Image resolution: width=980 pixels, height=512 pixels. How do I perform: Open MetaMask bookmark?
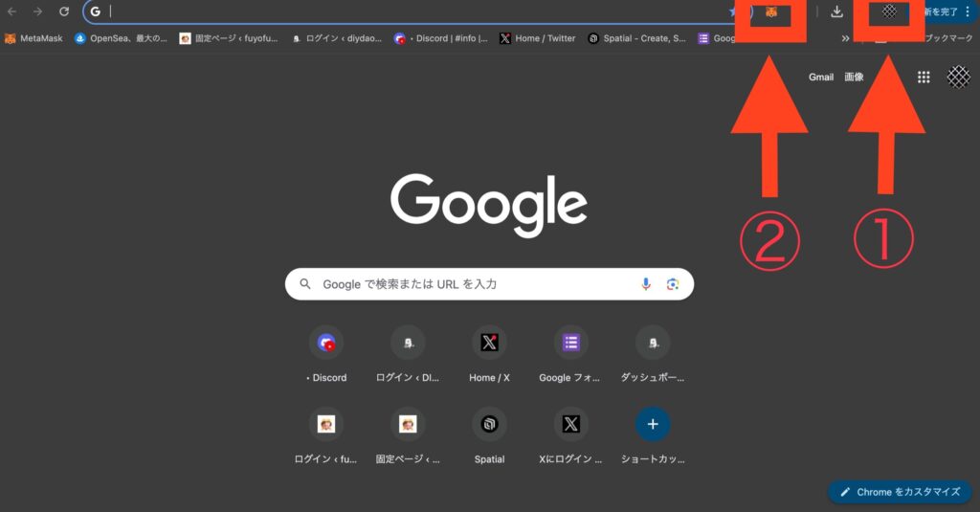[x=33, y=38]
